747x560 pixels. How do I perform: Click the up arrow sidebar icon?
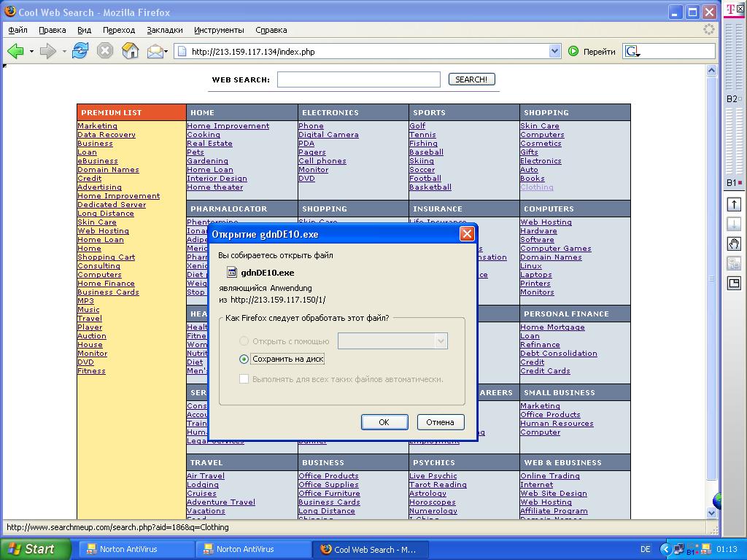tap(734, 205)
